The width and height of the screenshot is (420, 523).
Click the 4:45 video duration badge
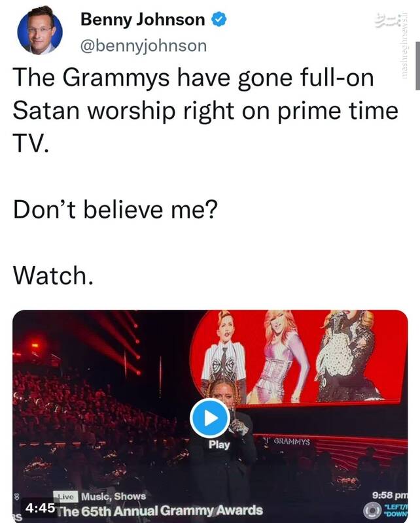pos(40,507)
